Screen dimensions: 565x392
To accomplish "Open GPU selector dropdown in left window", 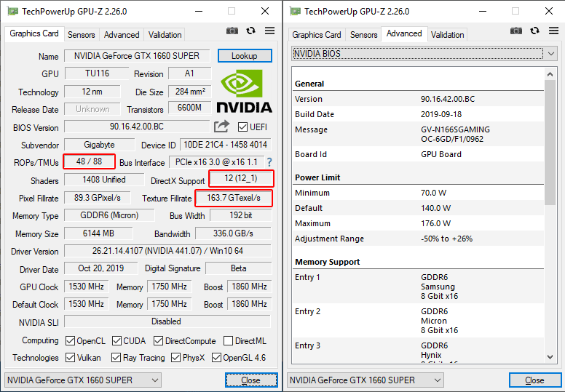I will pos(82,380).
